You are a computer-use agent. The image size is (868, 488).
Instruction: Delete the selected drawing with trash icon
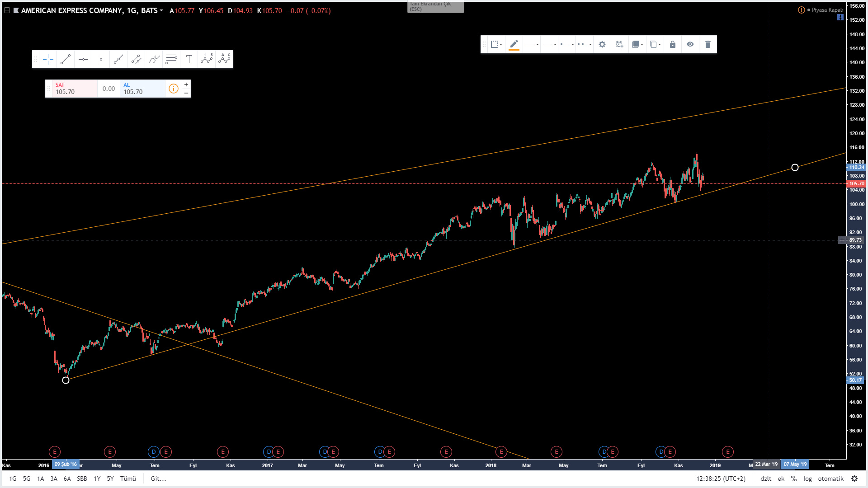[x=708, y=44]
